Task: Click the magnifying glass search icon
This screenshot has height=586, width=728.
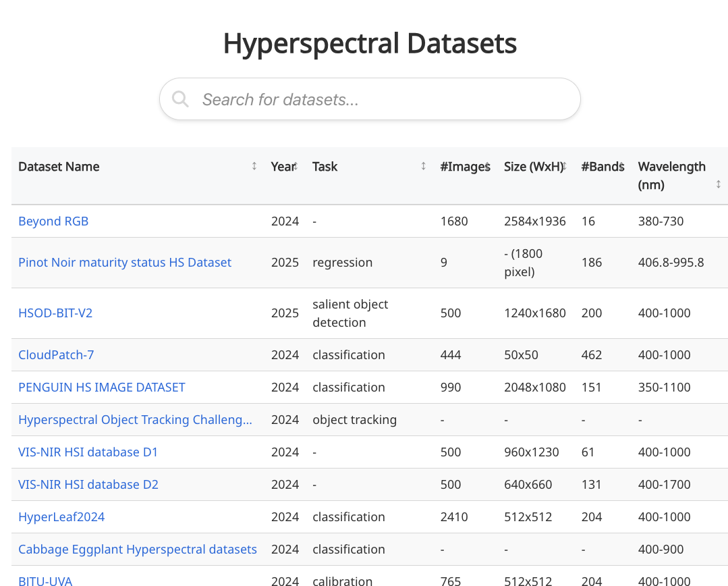Action: [179, 99]
